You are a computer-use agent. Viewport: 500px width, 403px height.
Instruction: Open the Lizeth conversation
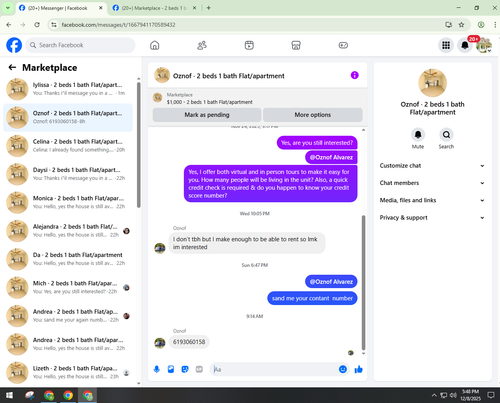point(68,372)
